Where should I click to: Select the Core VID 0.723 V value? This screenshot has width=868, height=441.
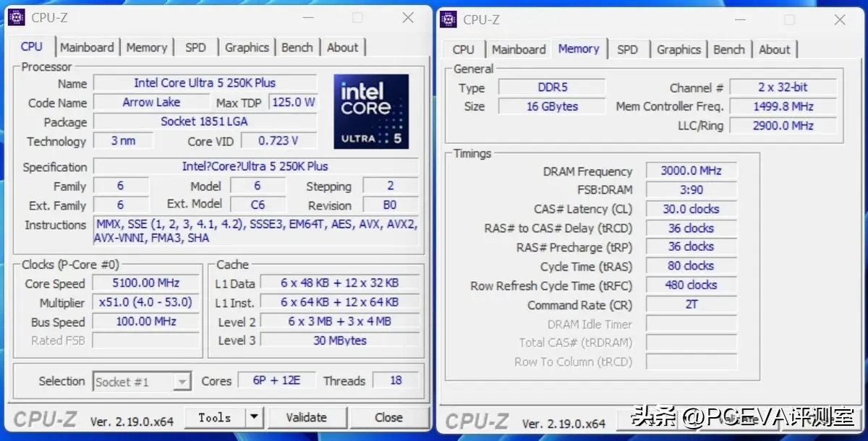coord(278,141)
